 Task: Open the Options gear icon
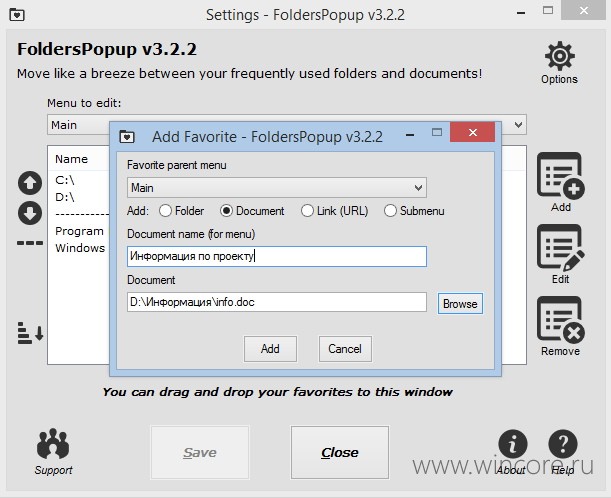559,56
